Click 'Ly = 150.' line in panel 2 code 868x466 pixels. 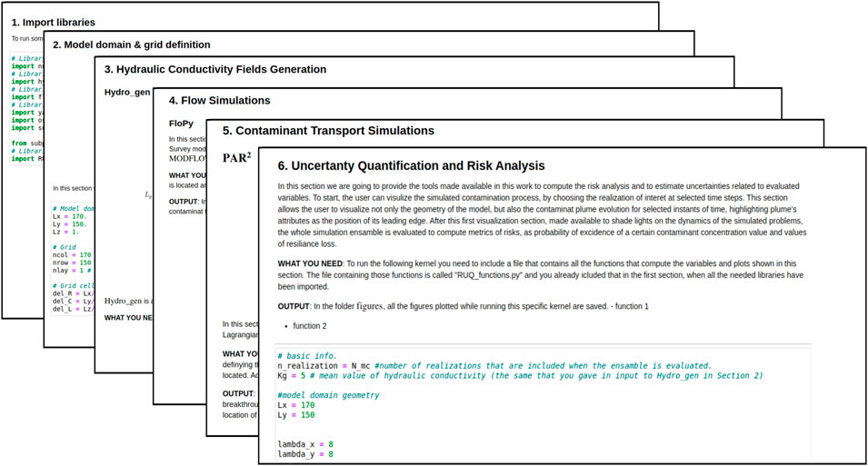[x=69, y=224]
